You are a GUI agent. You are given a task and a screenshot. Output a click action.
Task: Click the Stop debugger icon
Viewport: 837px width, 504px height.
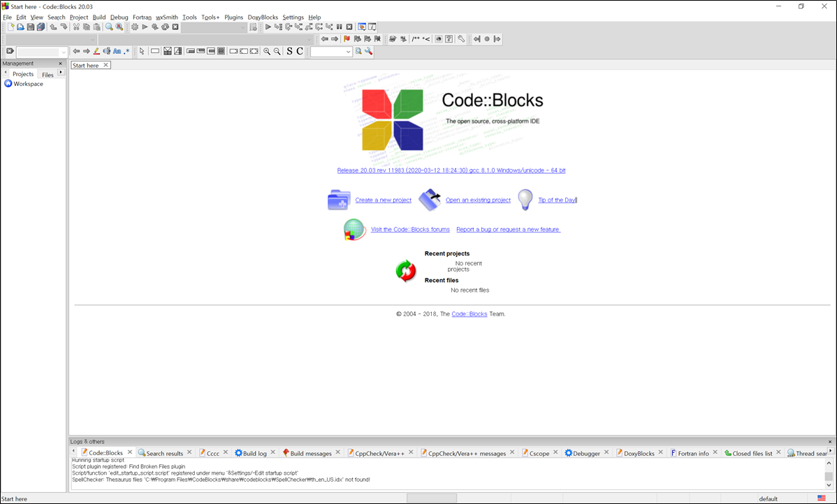click(349, 27)
